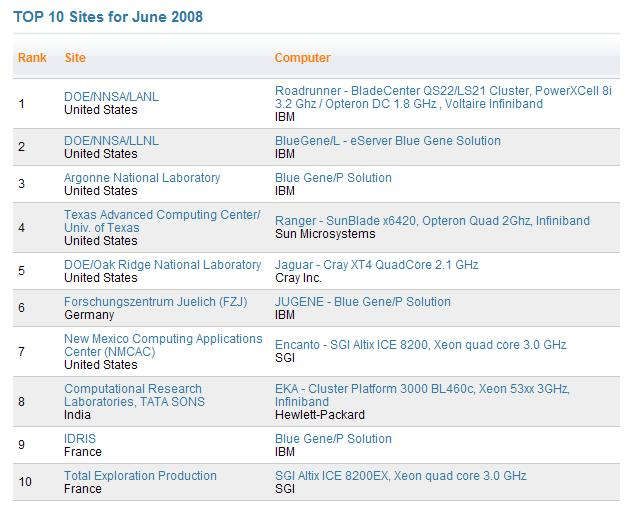627x508 pixels.
Task: Open DOE/Oak Ridge National Laboratory link
Action: coord(162,265)
